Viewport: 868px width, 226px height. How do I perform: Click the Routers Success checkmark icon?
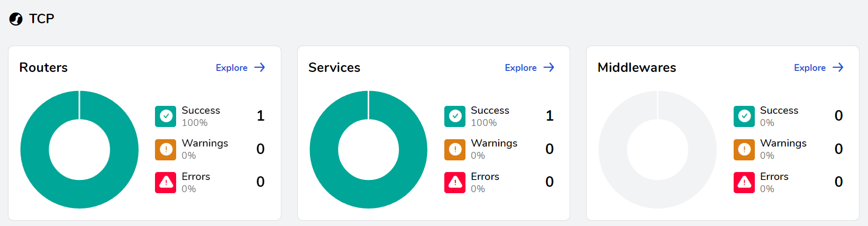[166, 116]
